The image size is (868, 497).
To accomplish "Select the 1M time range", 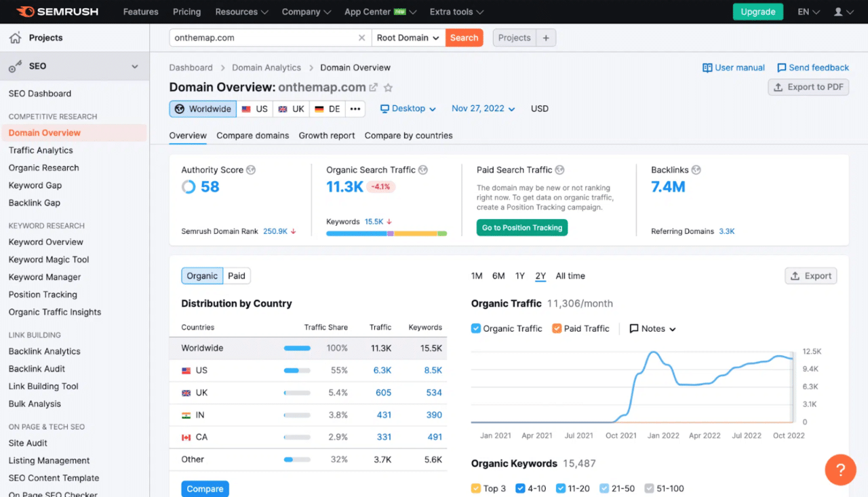I will (477, 276).
